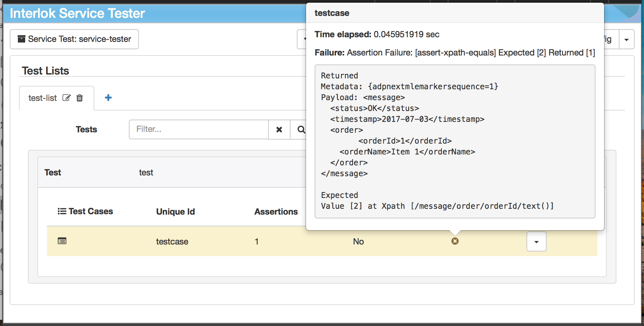Run the filter search magnifier button

click(299, 130)
